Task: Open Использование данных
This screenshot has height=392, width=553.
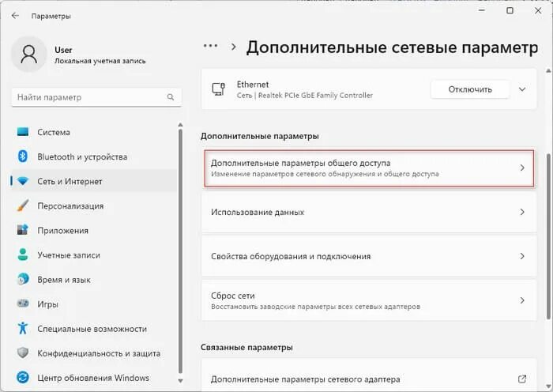Action: 369,212
